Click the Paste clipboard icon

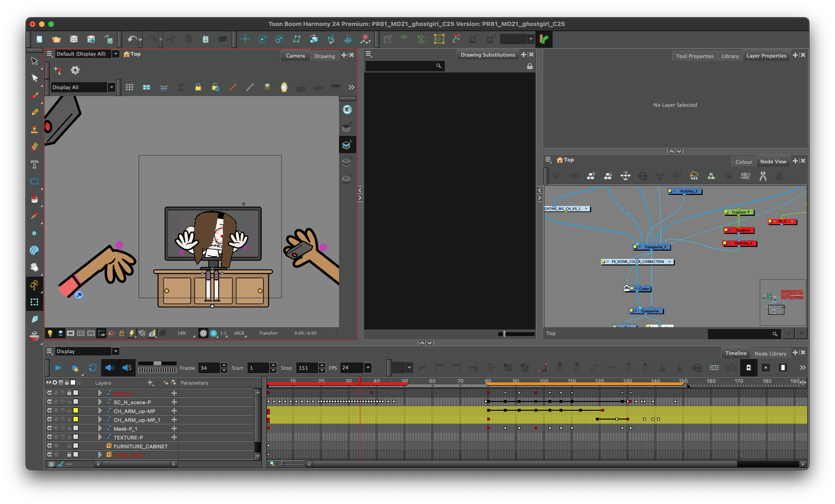pos(205,39)
